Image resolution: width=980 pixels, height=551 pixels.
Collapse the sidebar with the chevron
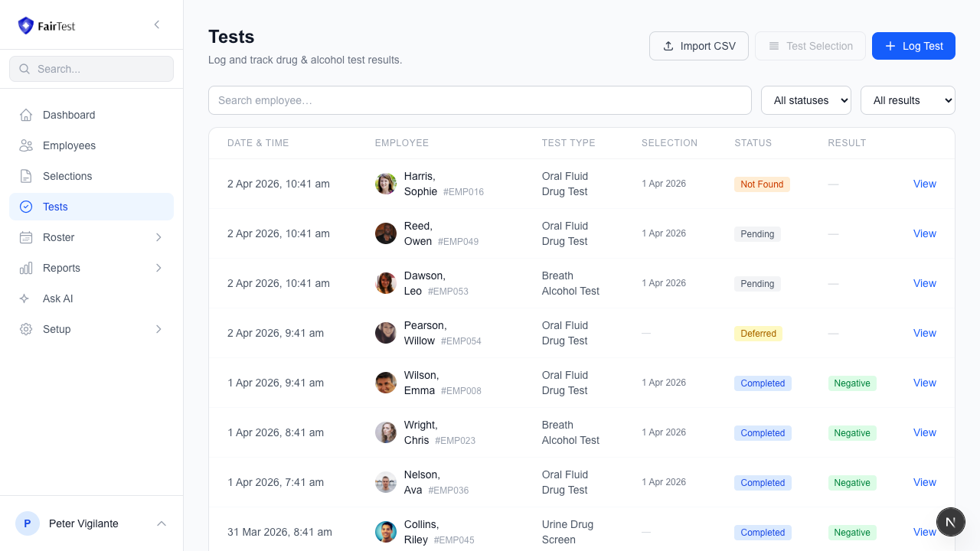157,24
